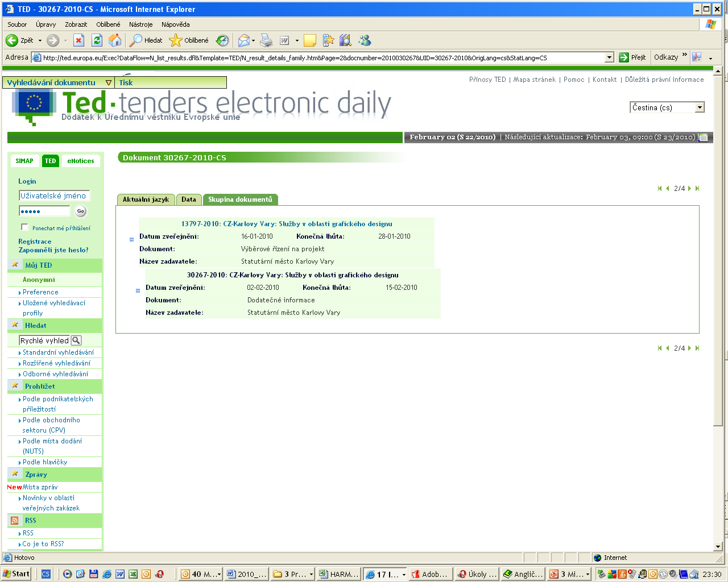Open the eNotices tab in sidebar
This screenshot has width=728, height=582.
(81, 161)
